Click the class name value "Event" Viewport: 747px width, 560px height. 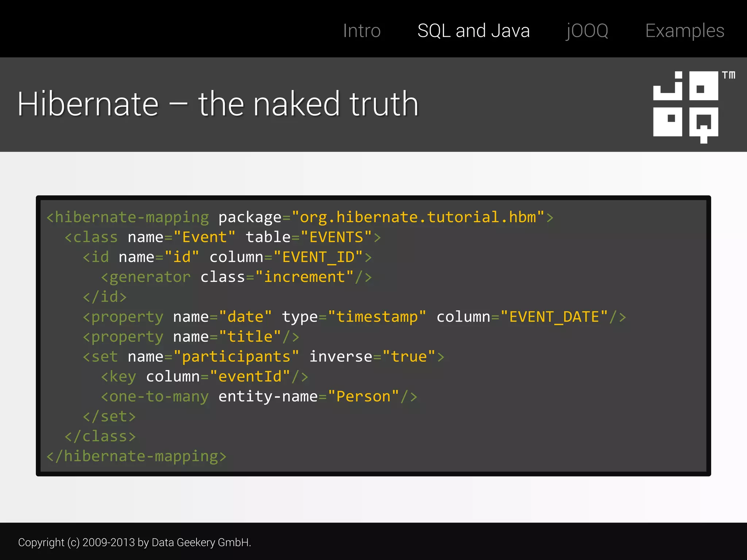click(x=204, y=237)
